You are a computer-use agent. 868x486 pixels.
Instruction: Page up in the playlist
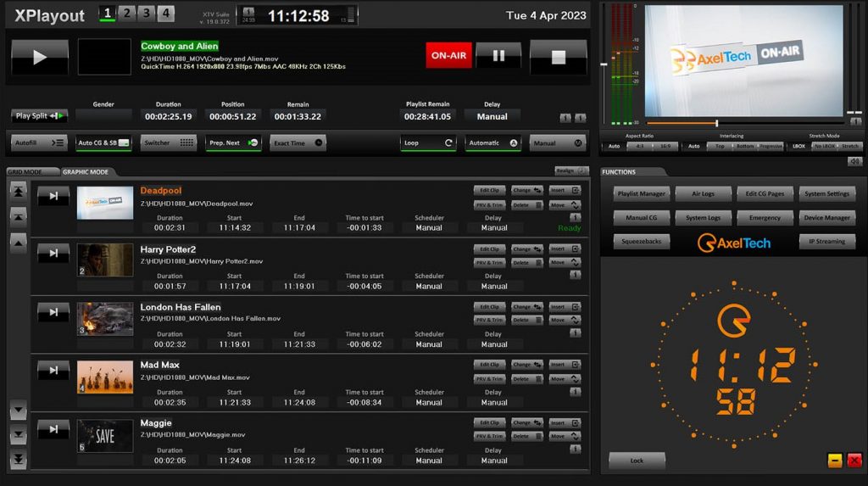(19, 217)
